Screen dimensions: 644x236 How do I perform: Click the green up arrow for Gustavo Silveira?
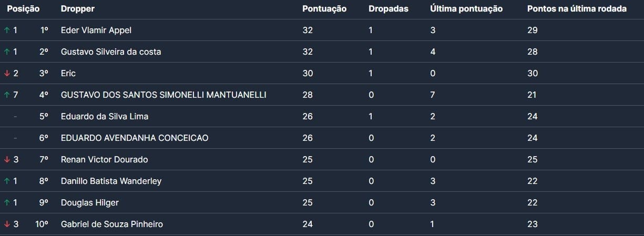click(7, 52)
